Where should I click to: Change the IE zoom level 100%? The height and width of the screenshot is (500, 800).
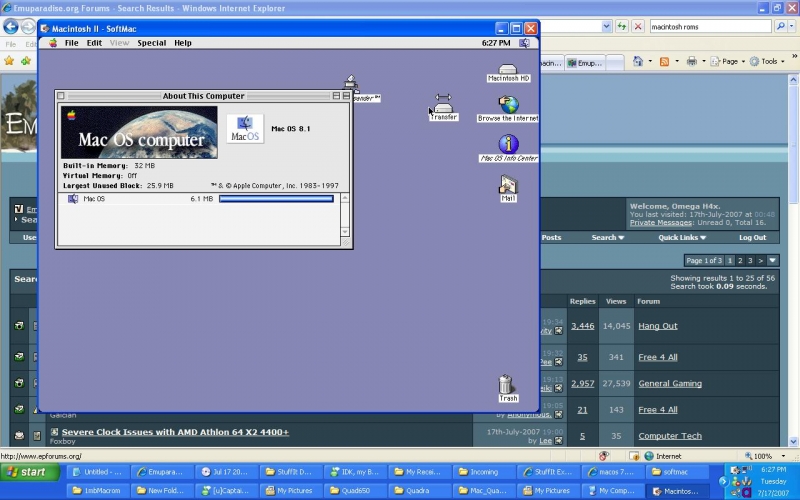click(764, 456)
